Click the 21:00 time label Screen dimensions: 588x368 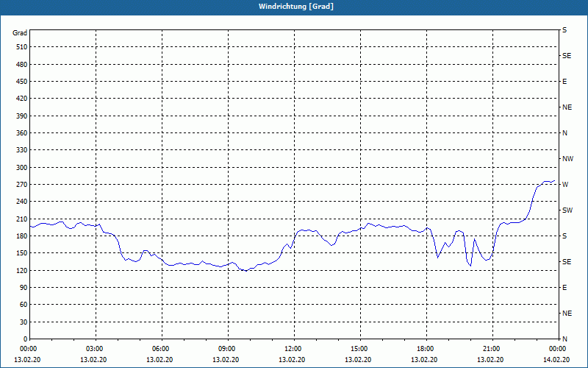pyautogui.click(x=491, y=349)
